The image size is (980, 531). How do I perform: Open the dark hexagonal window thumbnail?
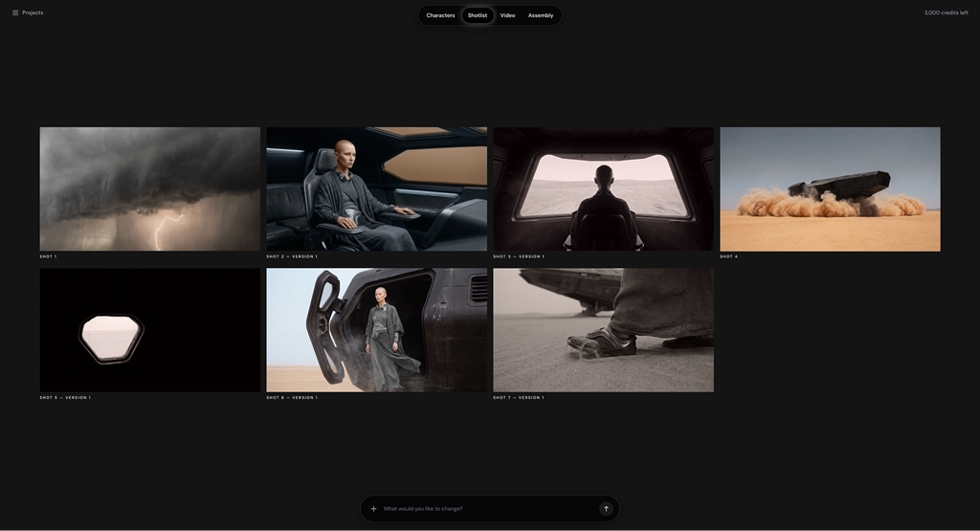click(x=149, y=330)
